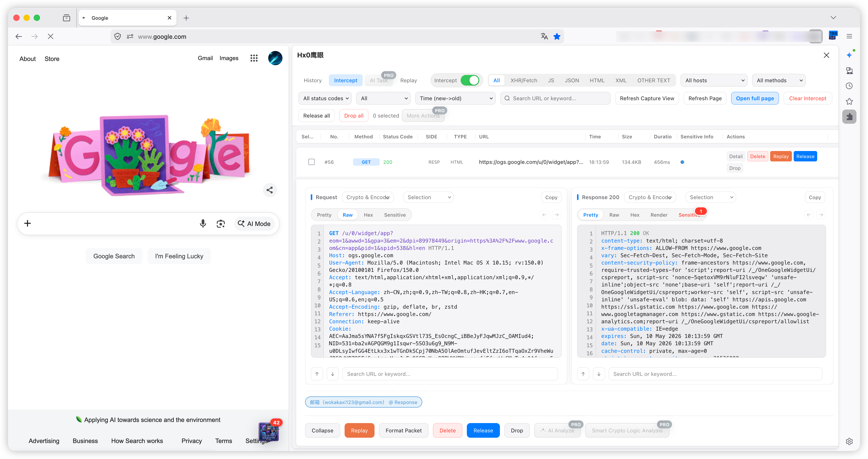Viewport: 868px width, 459px height.
Task: Click the Release all button
Action: (x=316, y=116)
